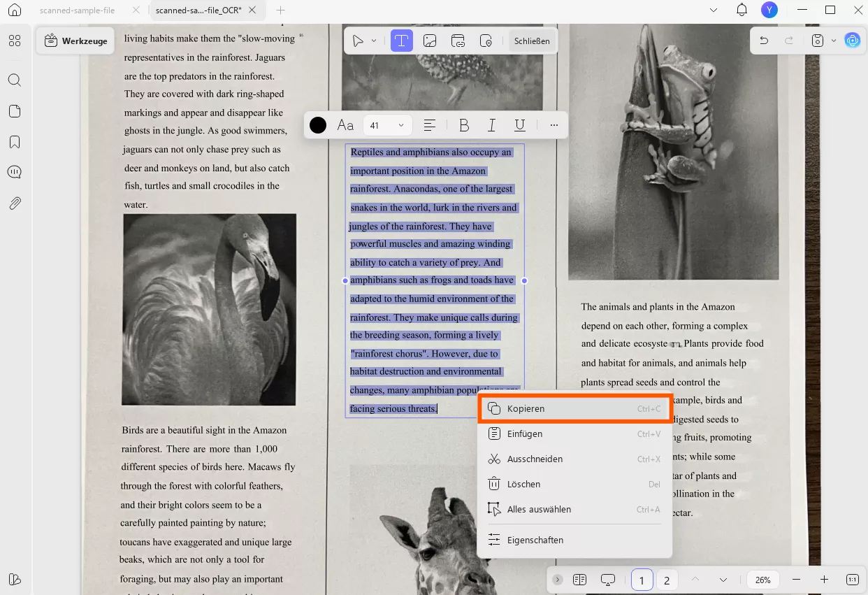Open the text alignment options
Screen dimensions: 868x595
[430, 125]
